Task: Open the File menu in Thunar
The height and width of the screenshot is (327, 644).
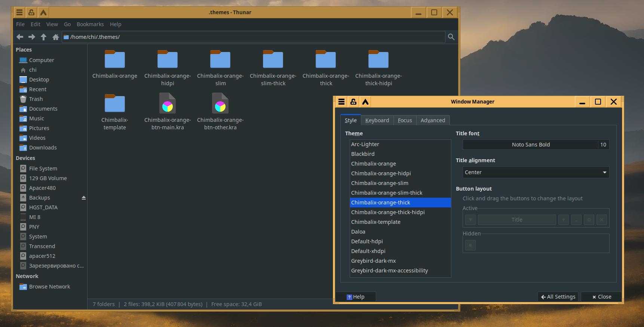Action: click(21, 24)
